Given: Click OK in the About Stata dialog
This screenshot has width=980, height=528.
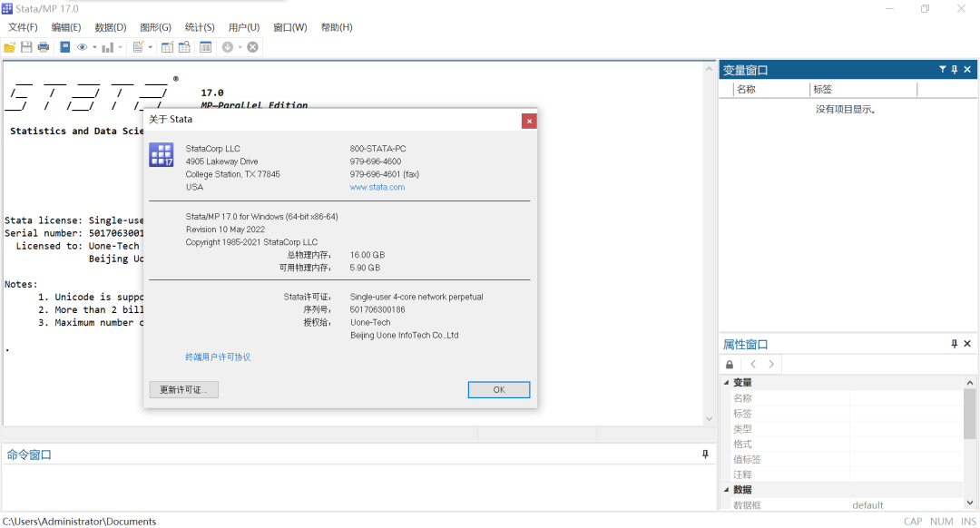Looking at the screenshot, I should [x=498, y=389].
